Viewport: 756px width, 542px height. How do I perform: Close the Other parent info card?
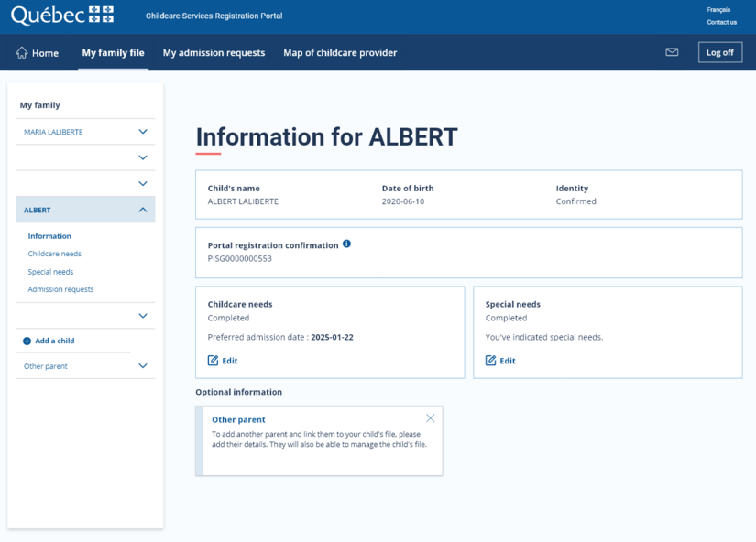(x=430, y=418)
